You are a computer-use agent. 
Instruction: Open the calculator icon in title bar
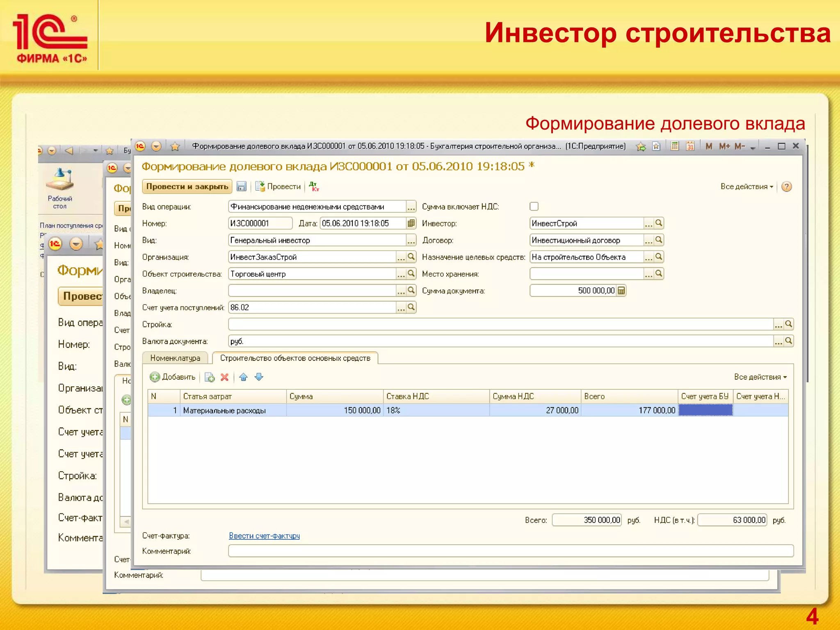674,146
